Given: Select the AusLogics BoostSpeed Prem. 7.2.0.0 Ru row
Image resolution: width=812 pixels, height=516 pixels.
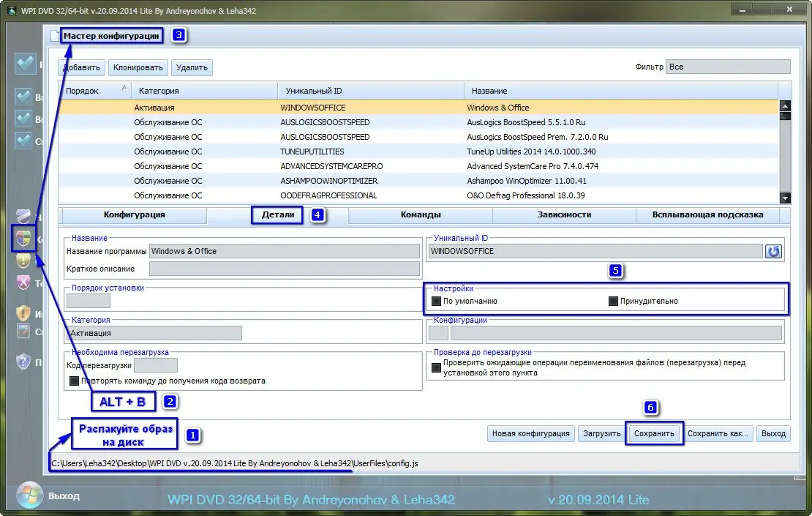Looking at the screenshot, I should click(418, 137).
